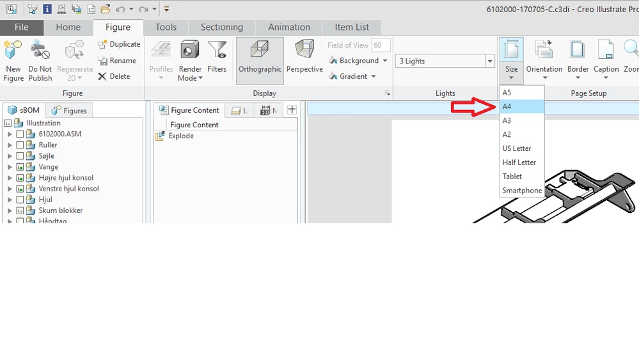Viewport: 639px width, 364px height.
Task: Click the Orientation page icon
Action: click(544, 50)
